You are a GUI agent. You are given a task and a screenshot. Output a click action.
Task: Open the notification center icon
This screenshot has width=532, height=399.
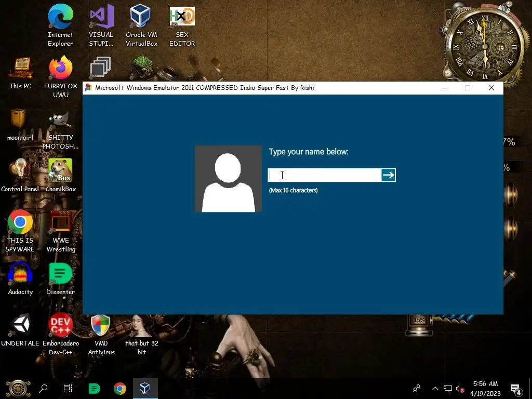pos(516,389)
